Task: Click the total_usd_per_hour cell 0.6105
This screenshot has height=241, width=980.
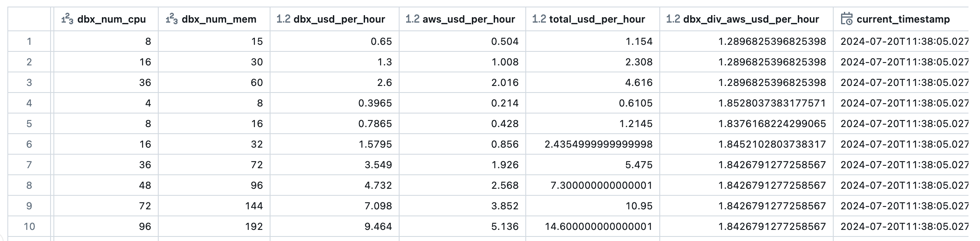Action: click(x=593, y=103)
